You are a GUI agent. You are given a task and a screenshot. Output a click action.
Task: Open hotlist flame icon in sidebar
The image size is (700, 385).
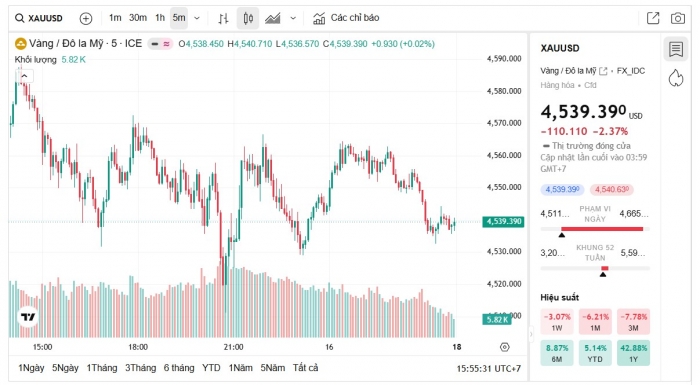[676, 78]
